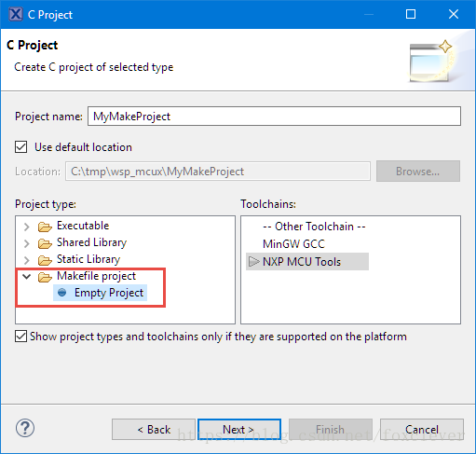Click the MCUXpresso X title bar icon
Viewport: 476px width, 454px height.
[x=16, y=14]
